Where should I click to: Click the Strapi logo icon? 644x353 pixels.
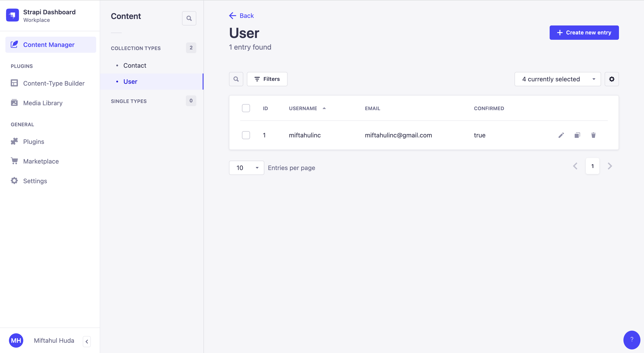pyautogui.click(x=13, y=15)
